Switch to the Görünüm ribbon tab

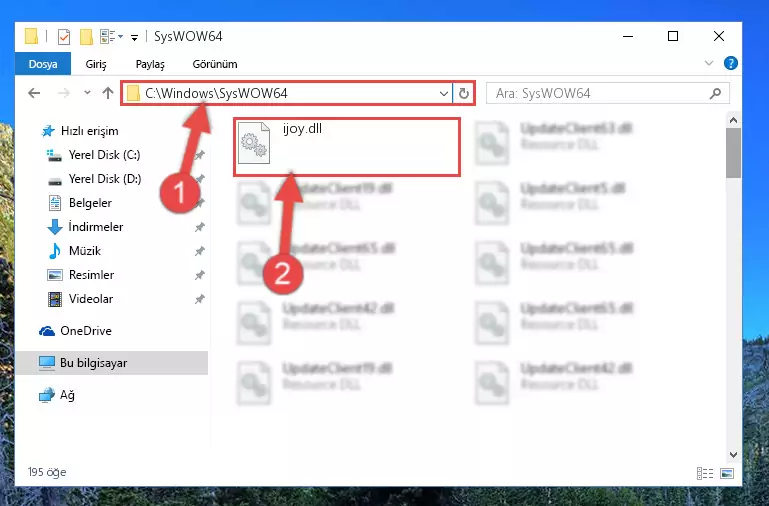click(x=215, y=64)
